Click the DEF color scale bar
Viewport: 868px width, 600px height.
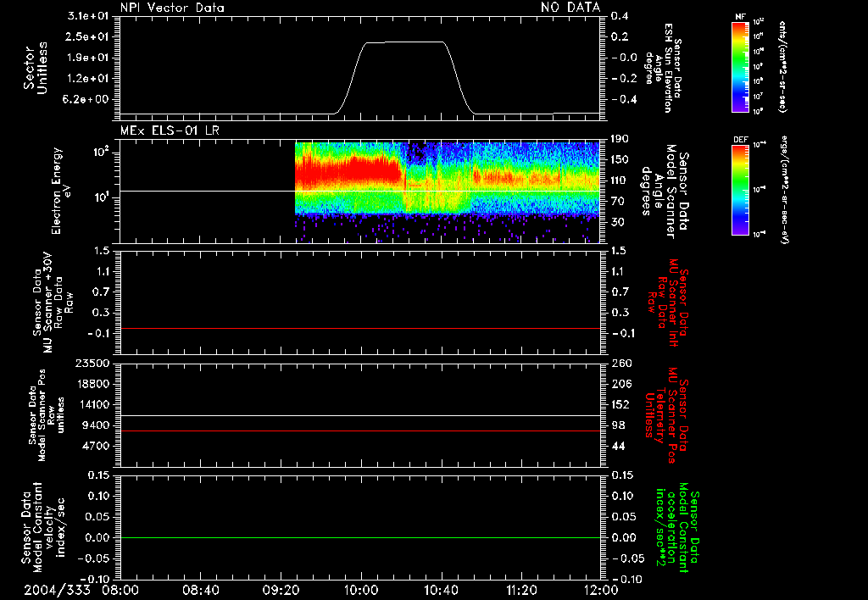pos(740,190)
